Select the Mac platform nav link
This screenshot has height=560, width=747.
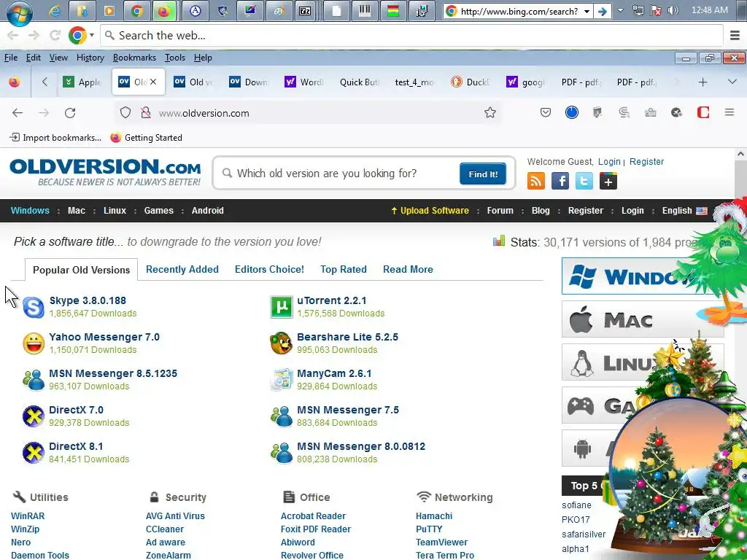click(x=76, y=211)
